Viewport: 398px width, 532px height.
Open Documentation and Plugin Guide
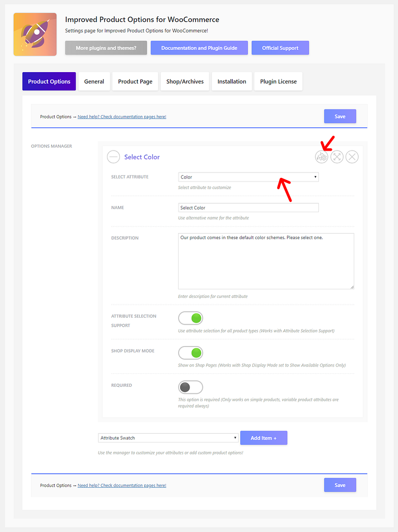coord(199,48)
